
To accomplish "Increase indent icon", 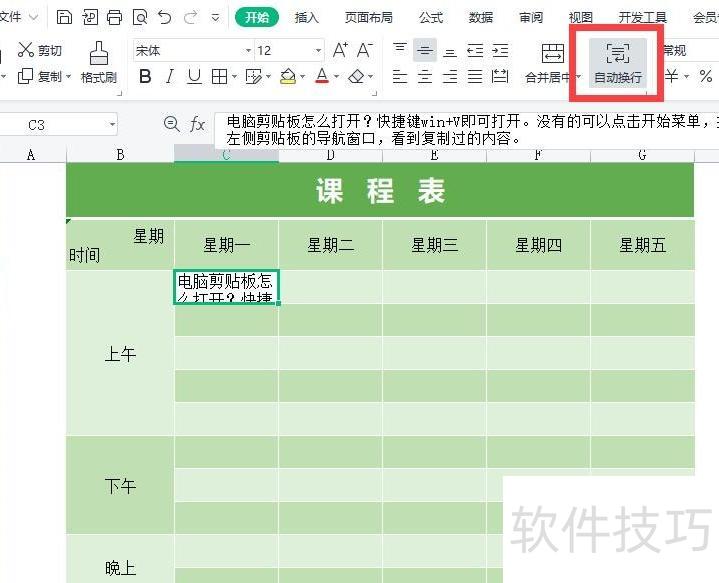I will click(x=500, y=50).
